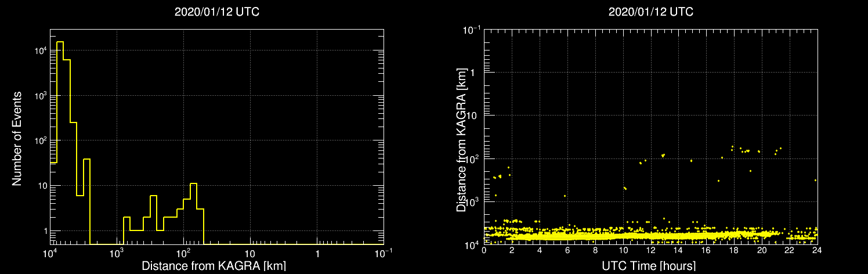Click the histogram's "2020/01/12 UTC" title
This screenshot has width=868, height=274.
point(217,12)
